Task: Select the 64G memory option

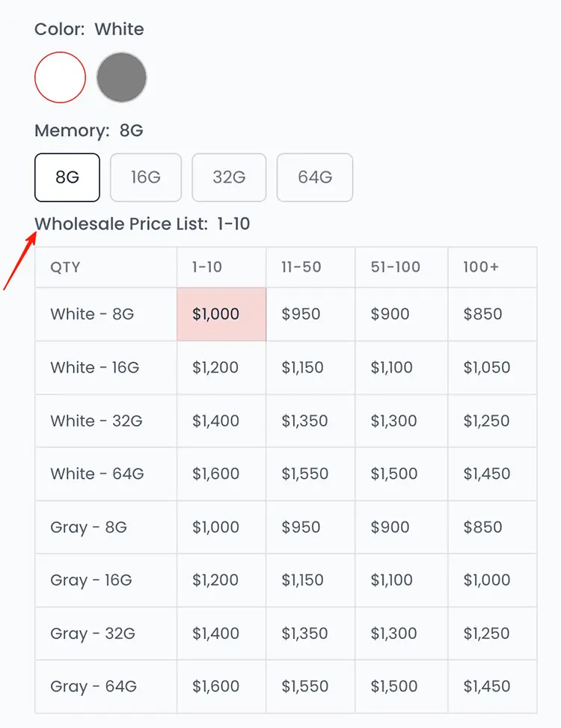Action: [x=314, y=177]
